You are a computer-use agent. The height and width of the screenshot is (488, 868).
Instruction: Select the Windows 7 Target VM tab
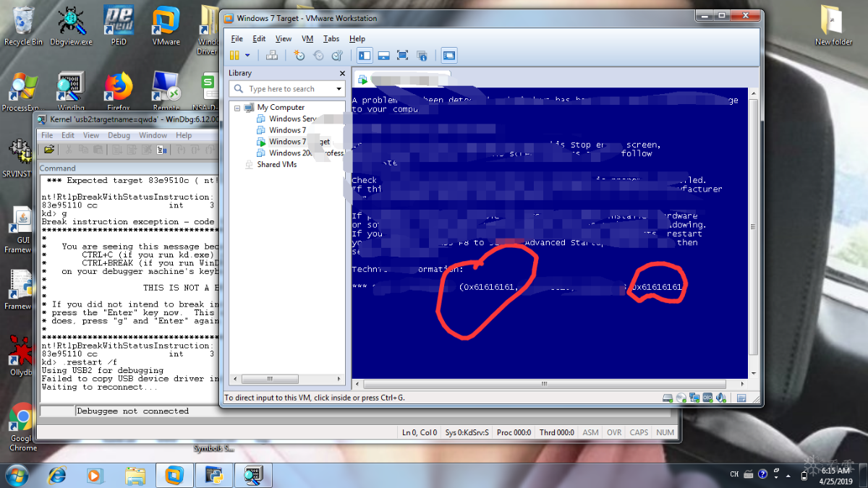click(403, 80)
